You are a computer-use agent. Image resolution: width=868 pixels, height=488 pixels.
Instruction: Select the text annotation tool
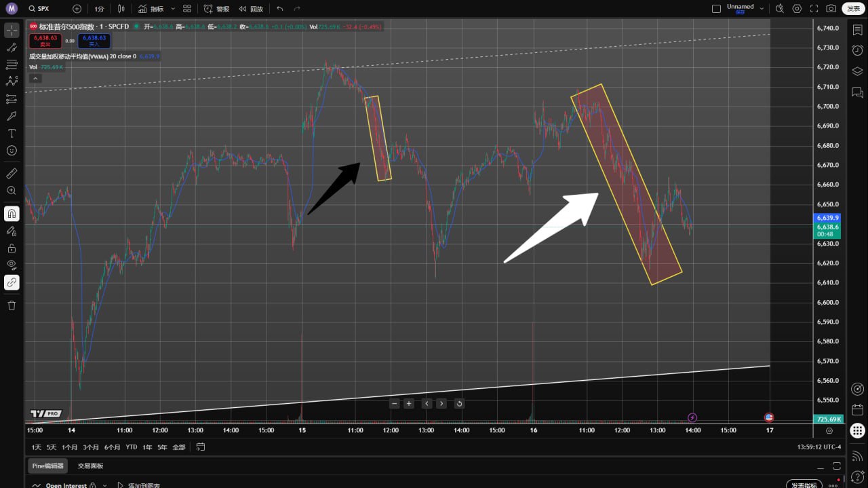[x=12, y=133]
